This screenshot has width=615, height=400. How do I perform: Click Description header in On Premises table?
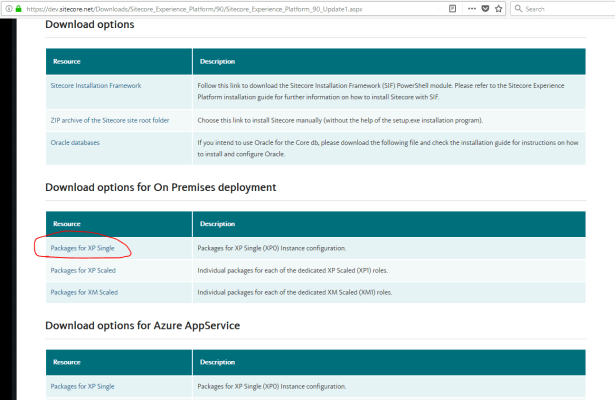coord(217,224)
